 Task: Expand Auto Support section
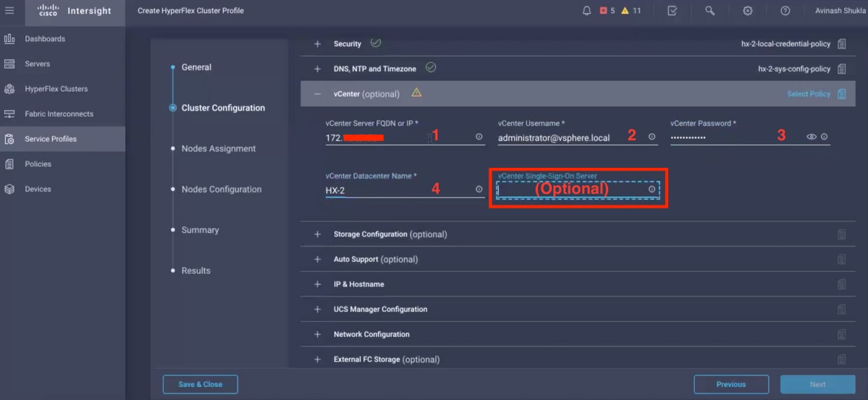tap(318, 259)
